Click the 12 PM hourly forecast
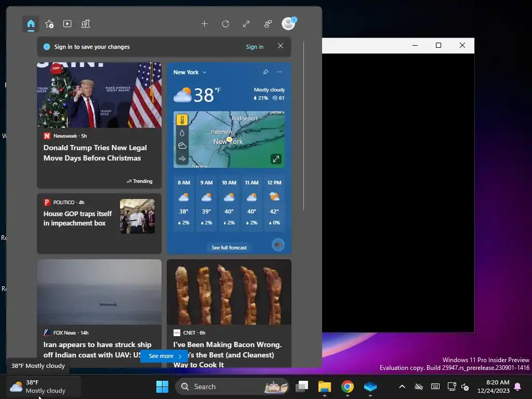Image resolution: width=532 pixels, height=399 pixels. tap(274, 203)
